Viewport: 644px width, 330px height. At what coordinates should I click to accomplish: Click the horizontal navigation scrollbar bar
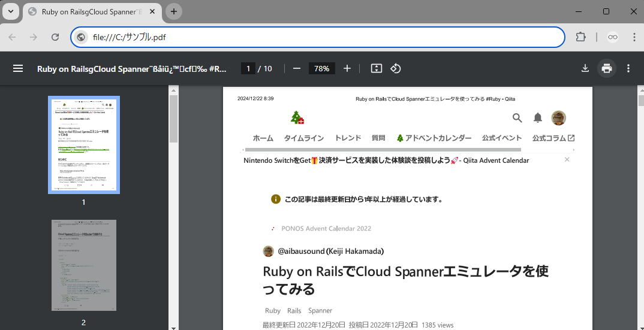tap(383, 150)
